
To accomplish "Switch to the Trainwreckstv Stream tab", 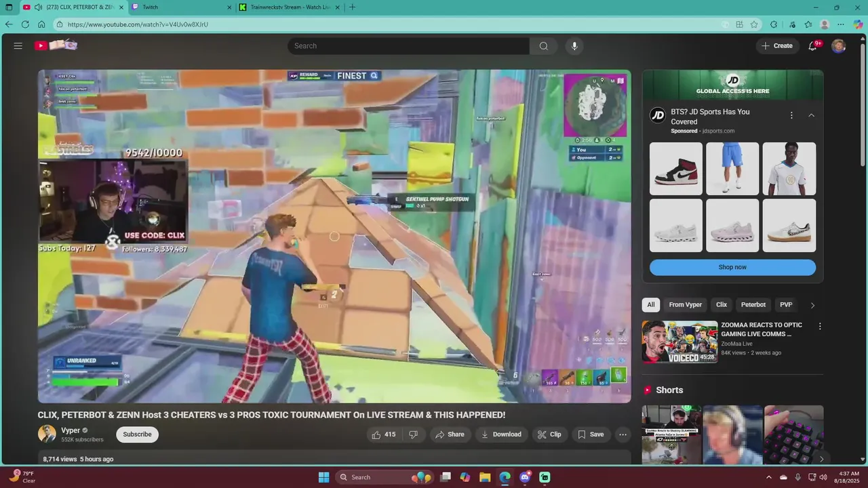I will 288,7.
